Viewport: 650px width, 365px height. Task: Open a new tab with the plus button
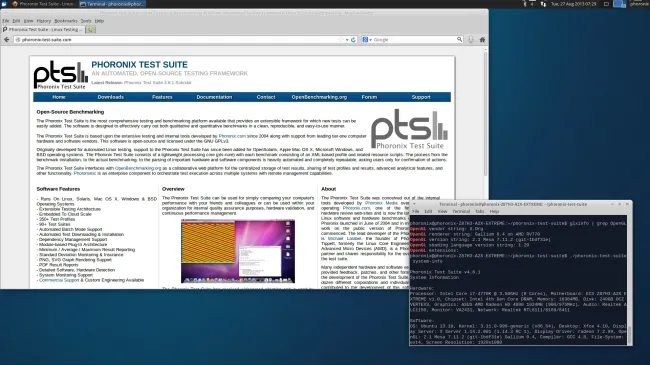91,29
